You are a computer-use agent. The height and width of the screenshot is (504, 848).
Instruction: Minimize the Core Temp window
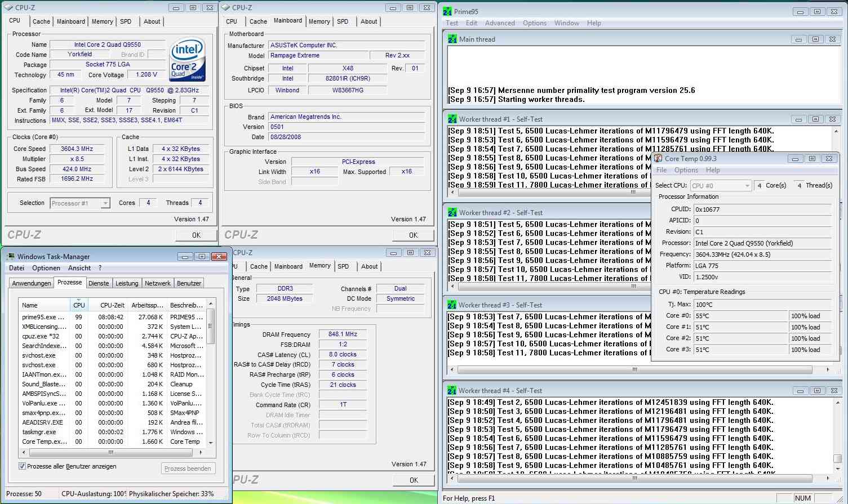(795, 159)
